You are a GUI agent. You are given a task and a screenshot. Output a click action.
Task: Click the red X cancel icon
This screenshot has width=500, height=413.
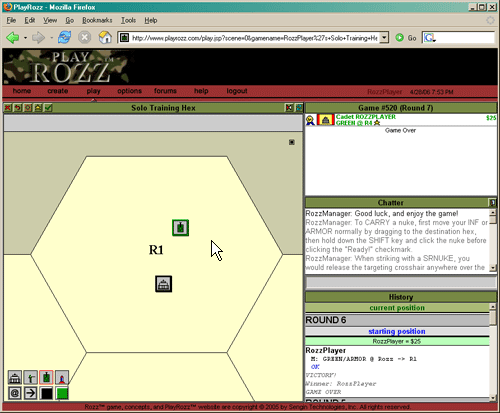8,108
